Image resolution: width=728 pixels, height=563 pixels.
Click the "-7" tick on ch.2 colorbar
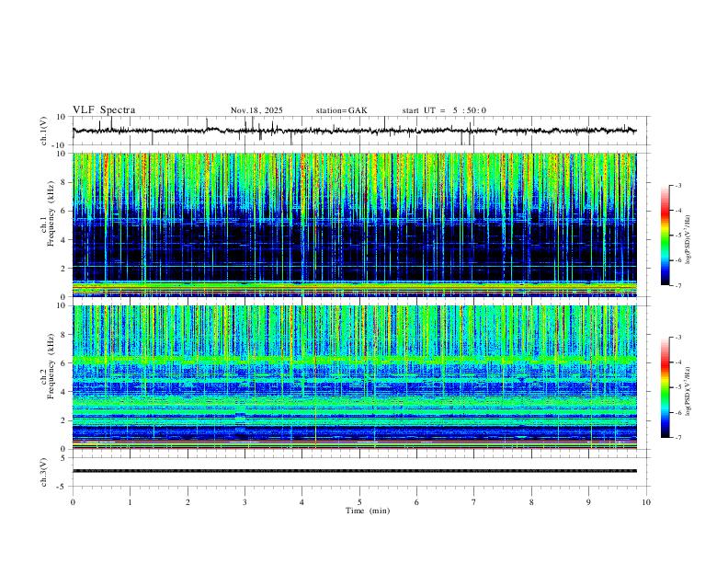tap(677, 437)
